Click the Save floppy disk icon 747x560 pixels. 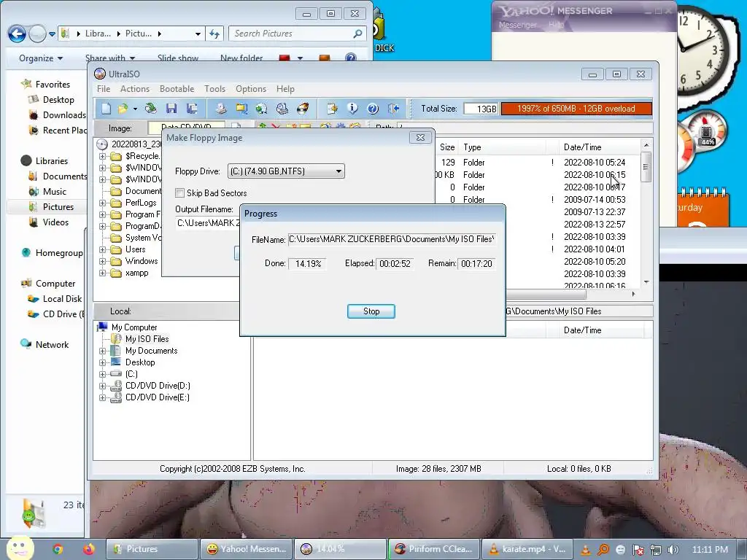(x=171, y=109)
